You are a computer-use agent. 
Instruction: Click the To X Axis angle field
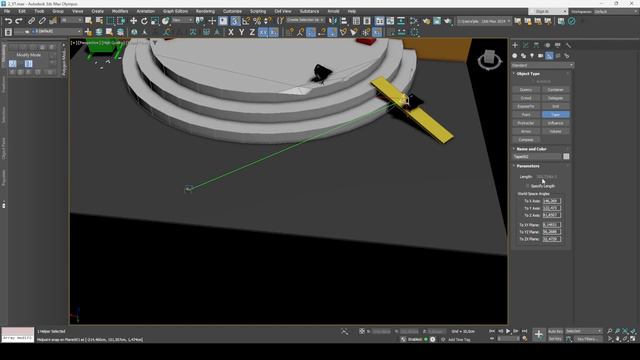pyautogui.click(x=552, y=201)
